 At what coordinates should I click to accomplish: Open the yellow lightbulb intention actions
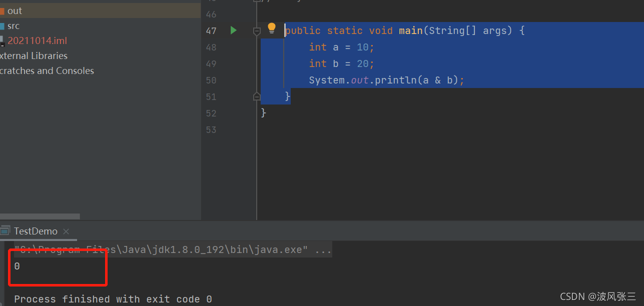[272, 28]
